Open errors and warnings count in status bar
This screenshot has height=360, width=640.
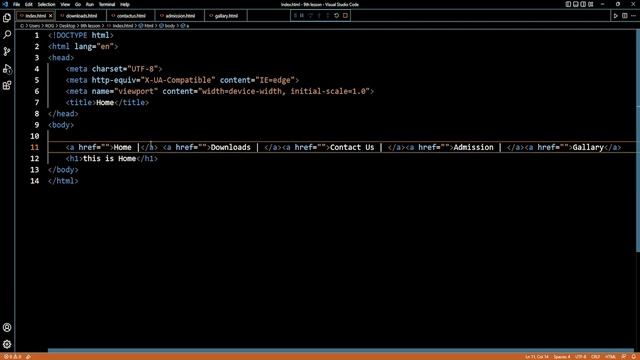click(x=12, y=357)
